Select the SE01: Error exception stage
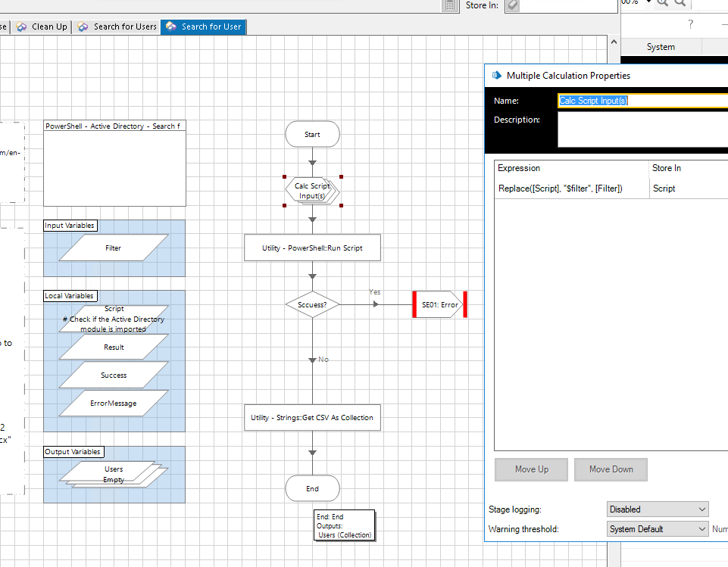Image resolution: width=728 pixels, height=567 pixels. click(x=439, y=304)
